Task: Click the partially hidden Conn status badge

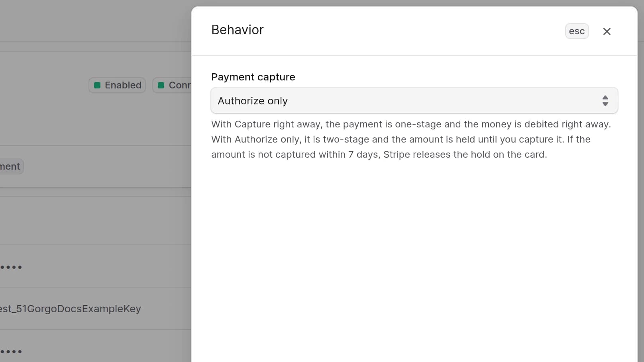Action: (x=172, y=85)
